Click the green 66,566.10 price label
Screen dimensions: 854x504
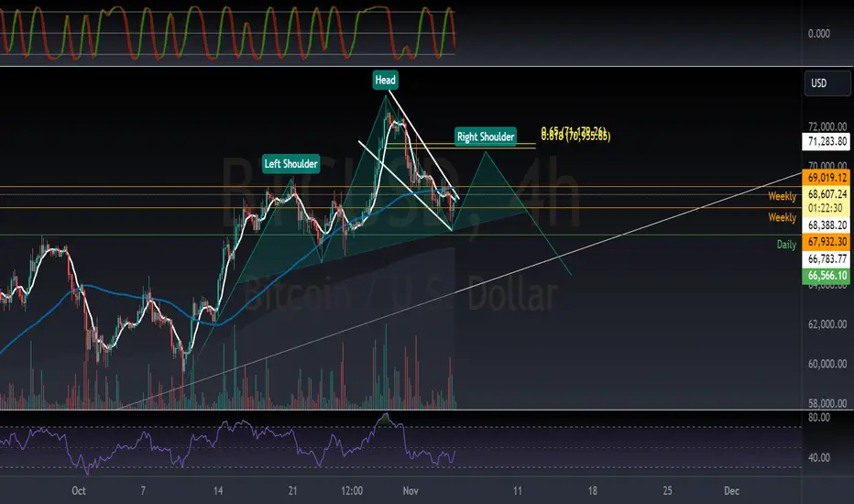(827, 276)
